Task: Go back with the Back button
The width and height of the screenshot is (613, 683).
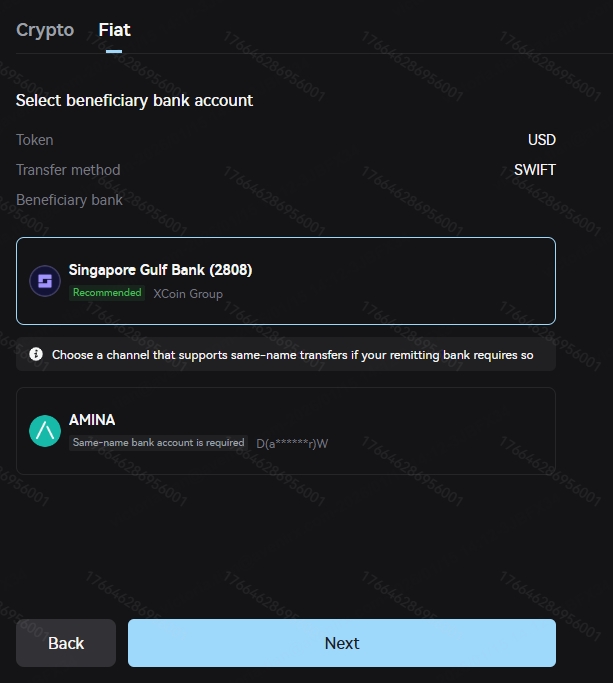Action: pyautogui.click(x=66, y=643)
